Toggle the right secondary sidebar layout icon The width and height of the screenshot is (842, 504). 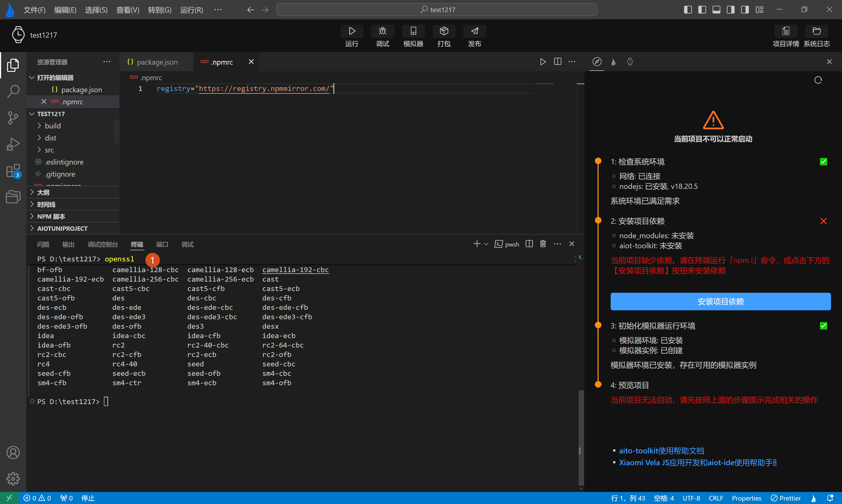pos(731,9)
